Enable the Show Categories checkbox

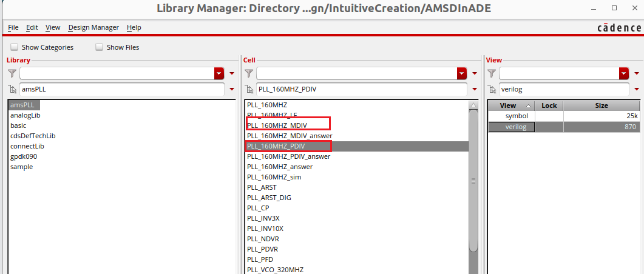coord(15,47)
